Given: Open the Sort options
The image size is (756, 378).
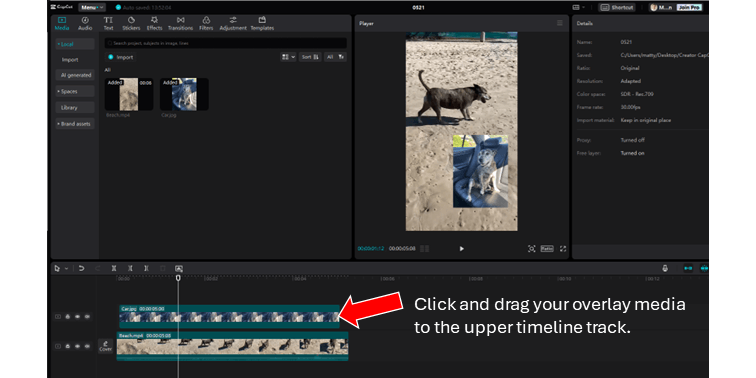Looking at the screenshot, I should point(310,57).
